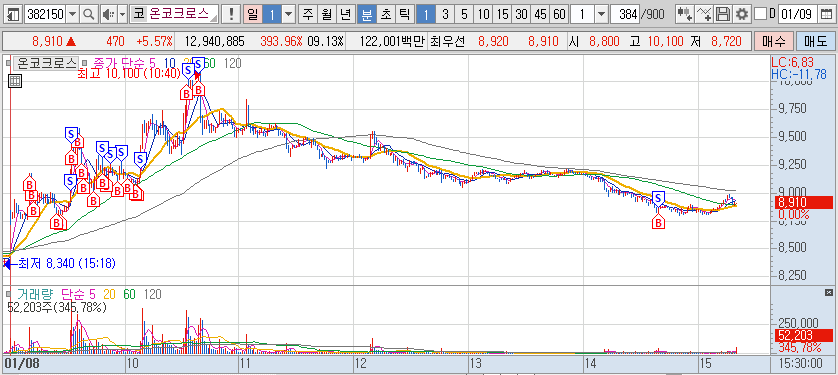
Task: Open the interval combo dropdown before 384
Action: 601,14
